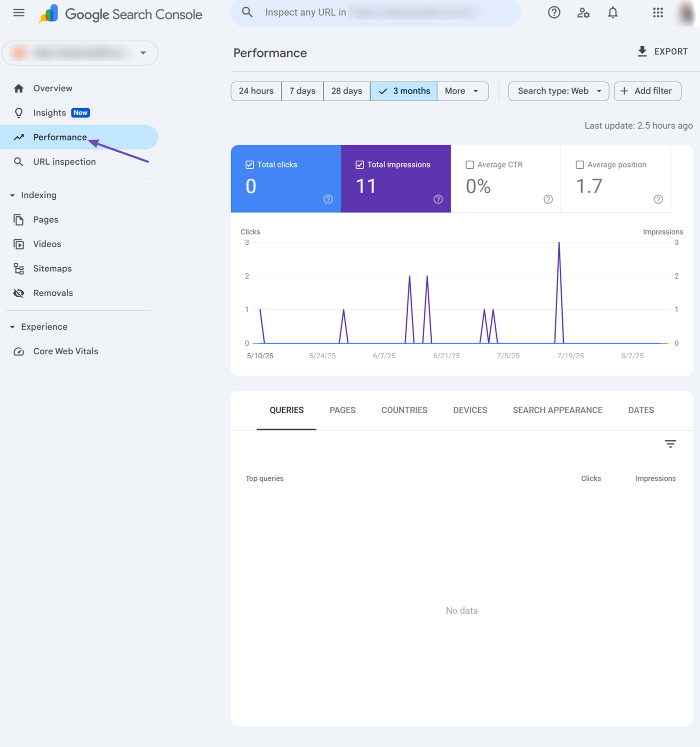Viewport: 700px width, 747px height.
Task: Click help icon on Average position card
Action: click(658, 199)
